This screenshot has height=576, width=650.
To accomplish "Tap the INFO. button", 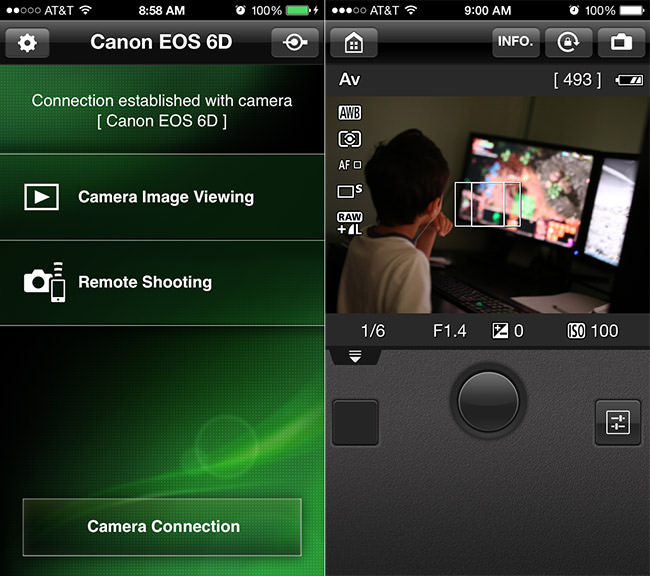I will pos(516,42).
